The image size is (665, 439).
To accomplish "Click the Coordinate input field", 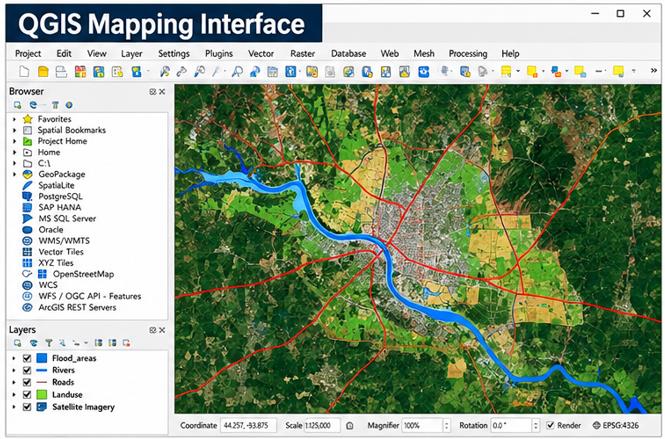I will pyautogui.click(x=248, y=425).
